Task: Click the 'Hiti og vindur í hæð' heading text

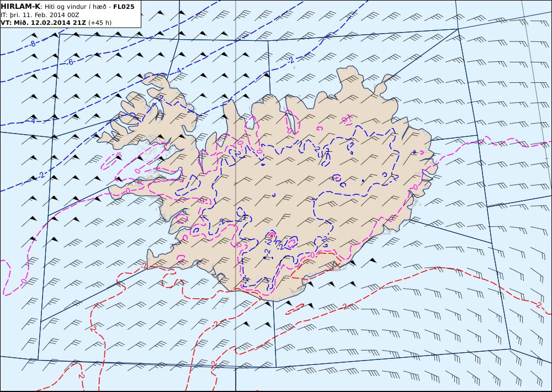Action: coord(75,7)
